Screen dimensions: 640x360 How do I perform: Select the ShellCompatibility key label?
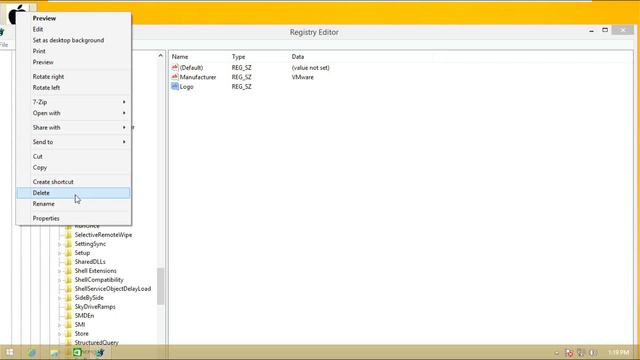click(x=99, y=280)
